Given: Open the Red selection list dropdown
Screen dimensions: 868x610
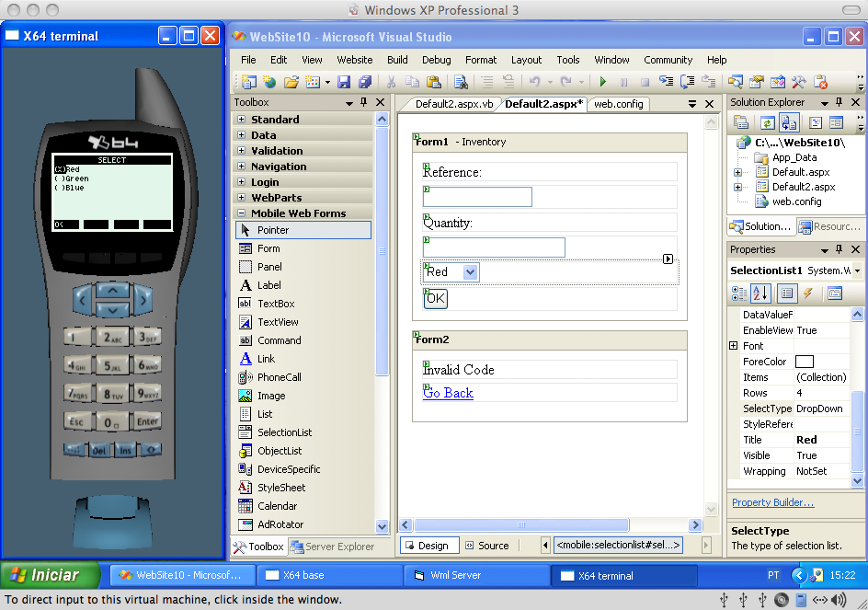Looking at the screenshot, I should (x=471, y=272).
